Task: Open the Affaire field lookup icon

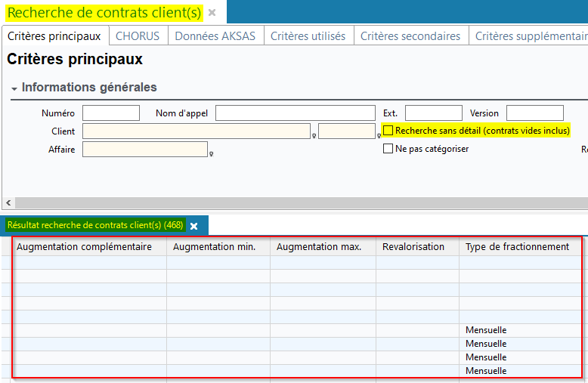Action: tap(211, 153)
